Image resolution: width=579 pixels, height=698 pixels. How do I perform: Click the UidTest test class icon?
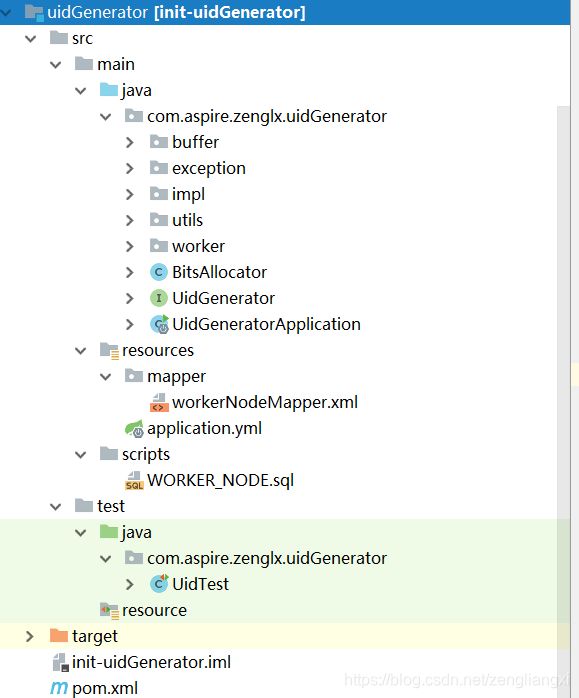[159, 584]
